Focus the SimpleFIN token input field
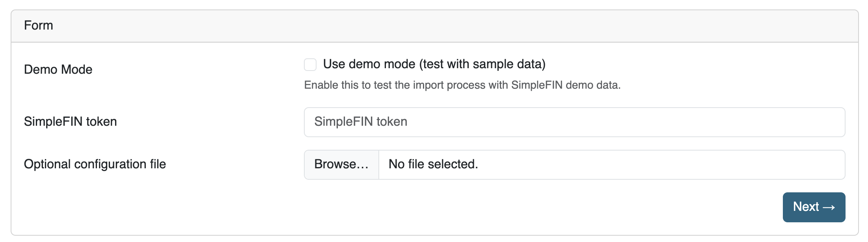868x242 pixels. pos(574,122)
